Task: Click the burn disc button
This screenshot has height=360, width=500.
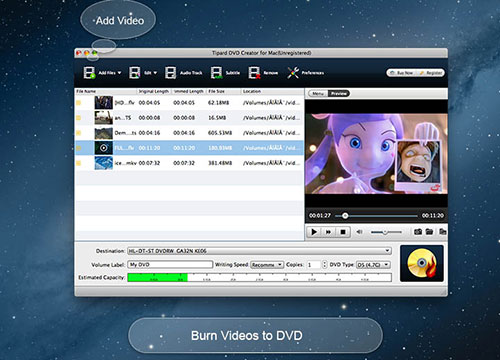Action: tap(422, 263)
